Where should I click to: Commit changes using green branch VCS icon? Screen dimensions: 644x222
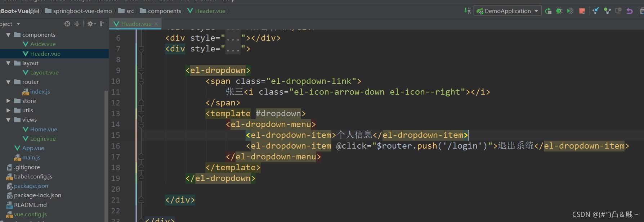coord(607,11)
